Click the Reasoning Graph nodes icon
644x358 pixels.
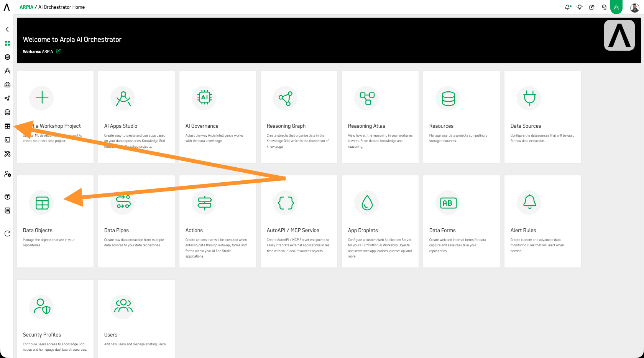coord(286,98)
